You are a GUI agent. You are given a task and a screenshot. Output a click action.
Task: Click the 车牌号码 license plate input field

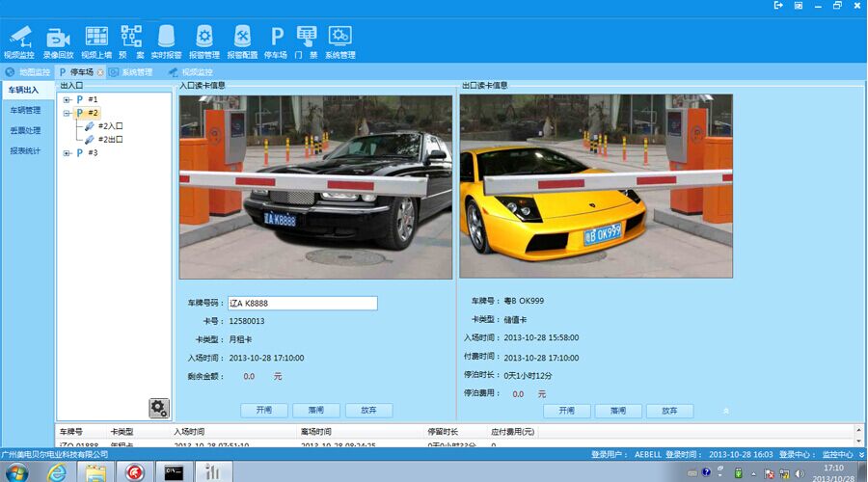pos(301,303)
